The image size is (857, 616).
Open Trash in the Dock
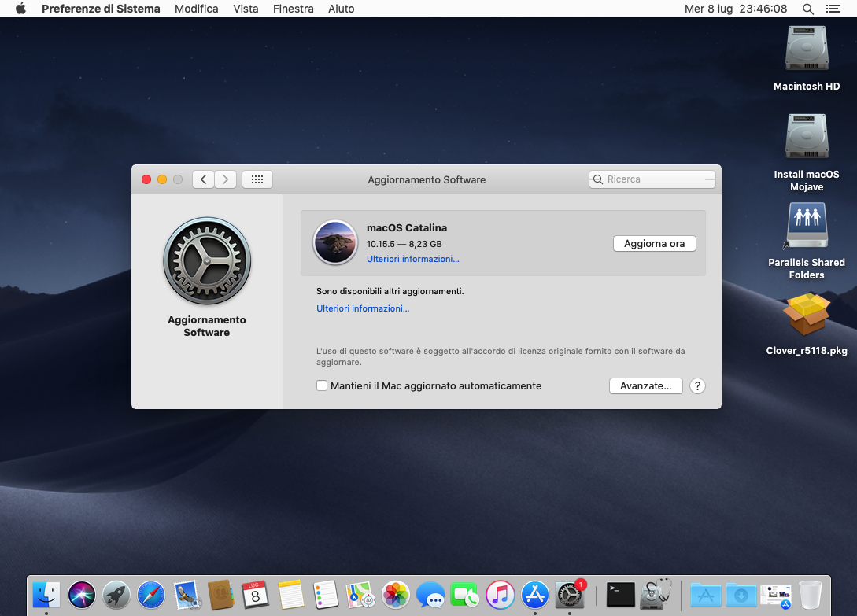click(811, 596)
